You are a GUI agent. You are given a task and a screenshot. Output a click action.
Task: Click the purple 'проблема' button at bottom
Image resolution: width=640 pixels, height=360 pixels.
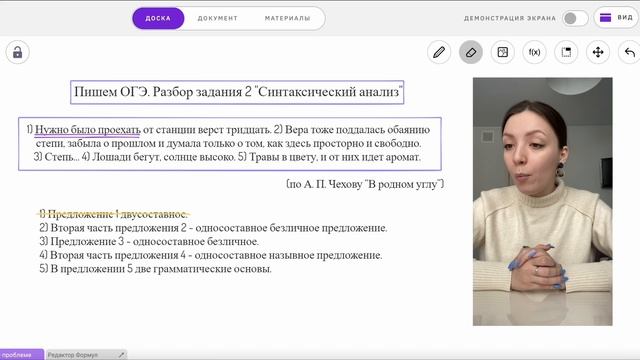pyautogui.click(x=22, y=355)
